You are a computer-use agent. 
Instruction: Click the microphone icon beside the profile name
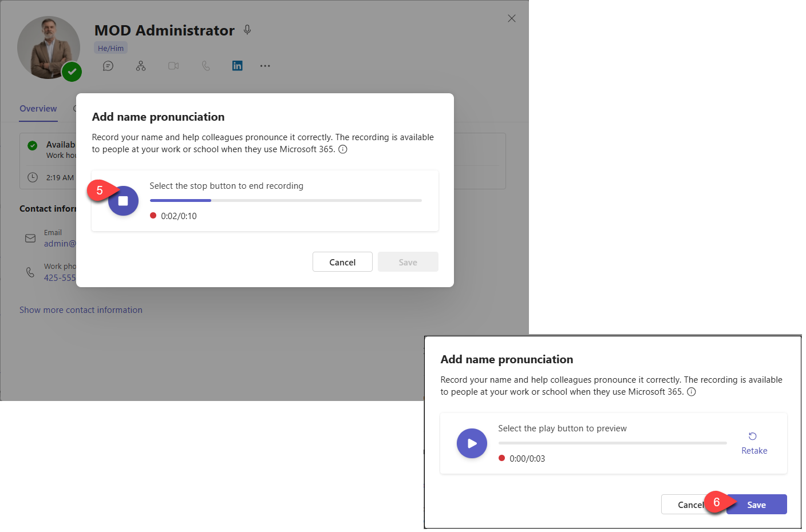click(247, 29)
